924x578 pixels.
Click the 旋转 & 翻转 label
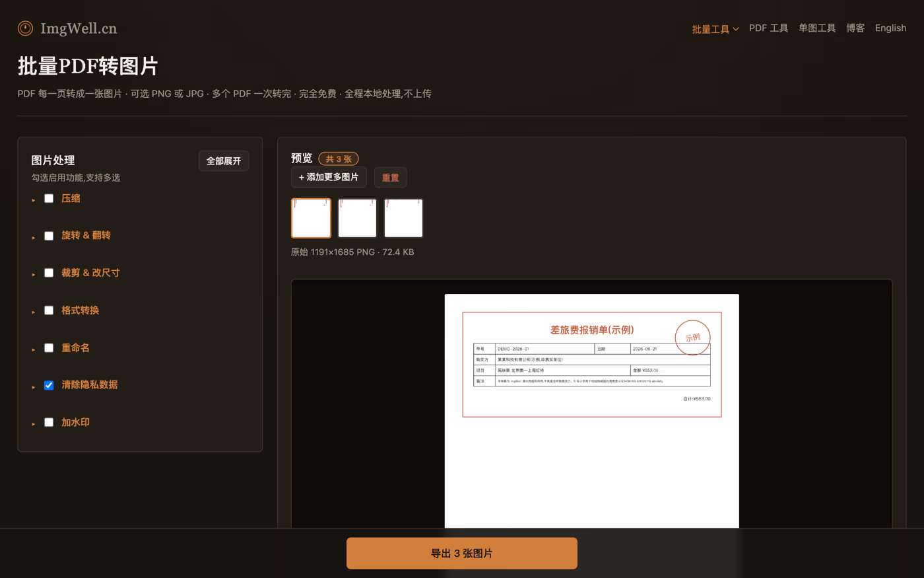(x=86, y=235)
